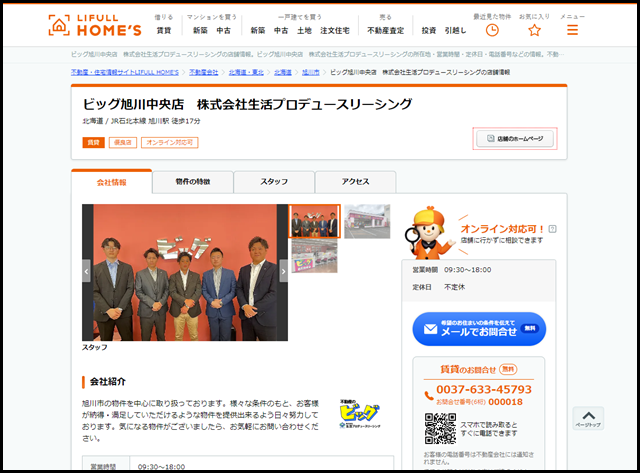The height and width of the screenshot is (473, 640).
Task: Click the detective mascot character image
Action: (x=429, y=233)
